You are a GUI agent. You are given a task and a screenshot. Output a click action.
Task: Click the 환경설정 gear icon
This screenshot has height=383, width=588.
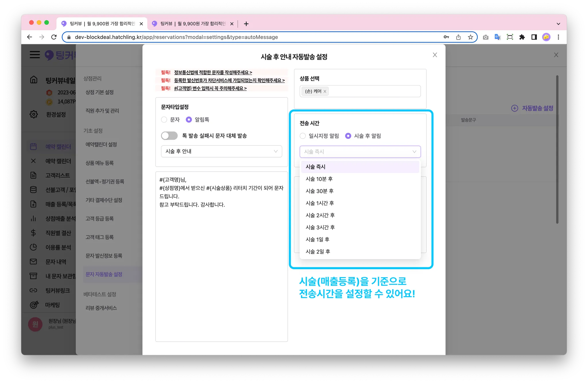pyautogui.click(x=34, y=114)
